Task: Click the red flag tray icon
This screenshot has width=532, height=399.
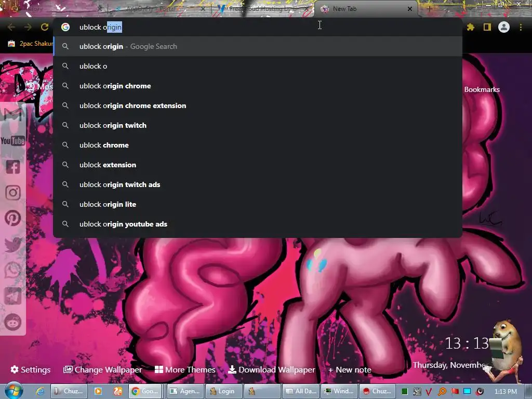Action: pos(455,391)
